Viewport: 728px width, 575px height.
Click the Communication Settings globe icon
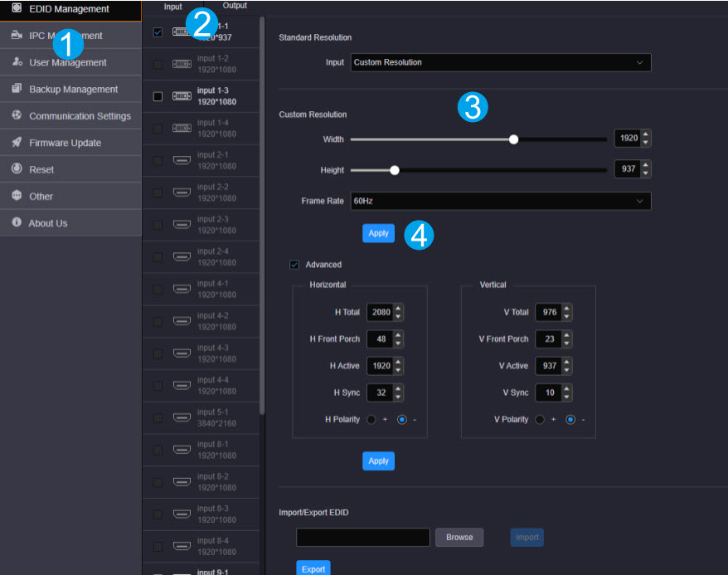click(17, 115)
